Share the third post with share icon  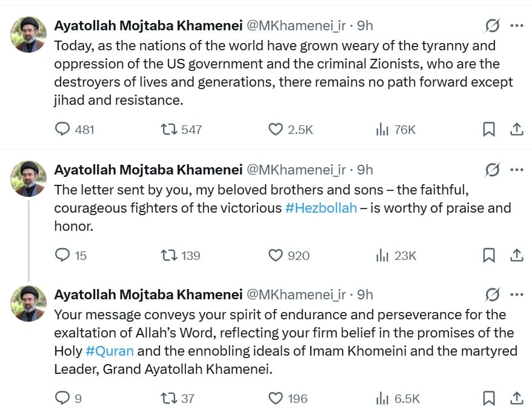point(517,398)
